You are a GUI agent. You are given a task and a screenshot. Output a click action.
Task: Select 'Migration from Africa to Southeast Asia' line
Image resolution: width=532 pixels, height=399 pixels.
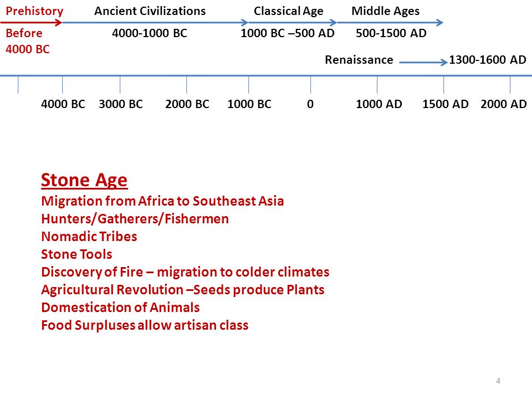(162, 201)
